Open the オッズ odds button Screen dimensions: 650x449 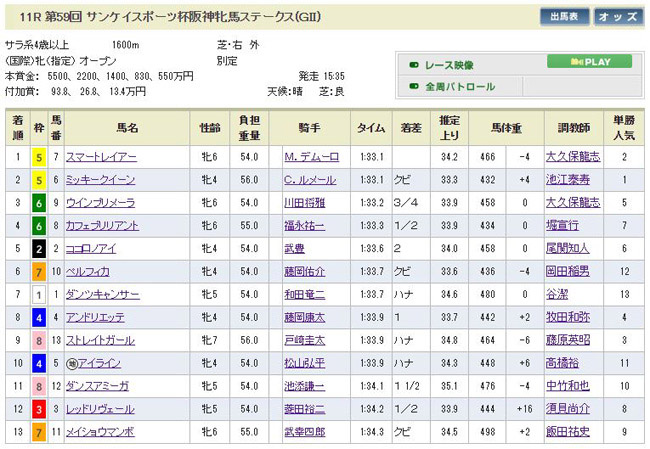coord(618,17)
